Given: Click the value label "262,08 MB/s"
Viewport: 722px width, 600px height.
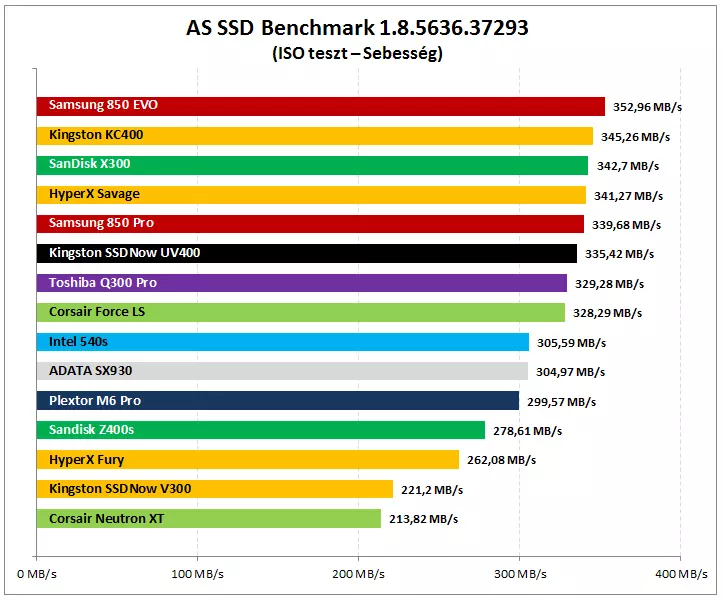Looking at the screenshot, I should [501, 460].
